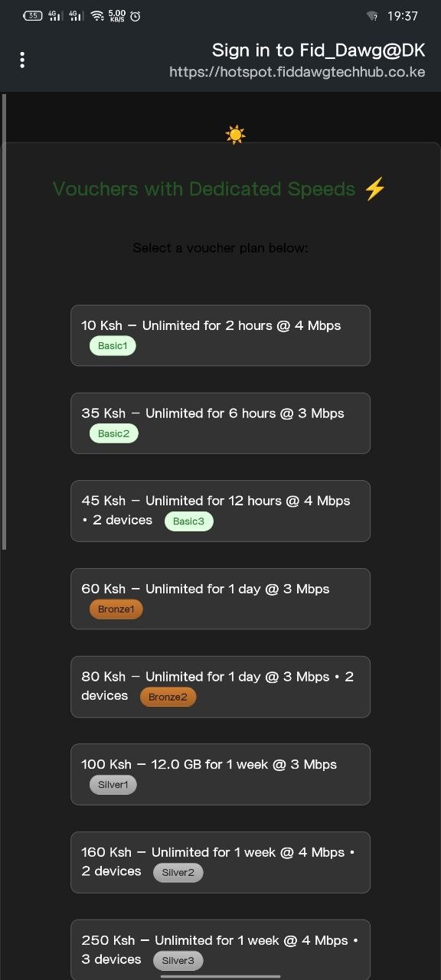The image size is (441, 980).
Task: Tap the Bronze1 plan badge
Action: 116,609
